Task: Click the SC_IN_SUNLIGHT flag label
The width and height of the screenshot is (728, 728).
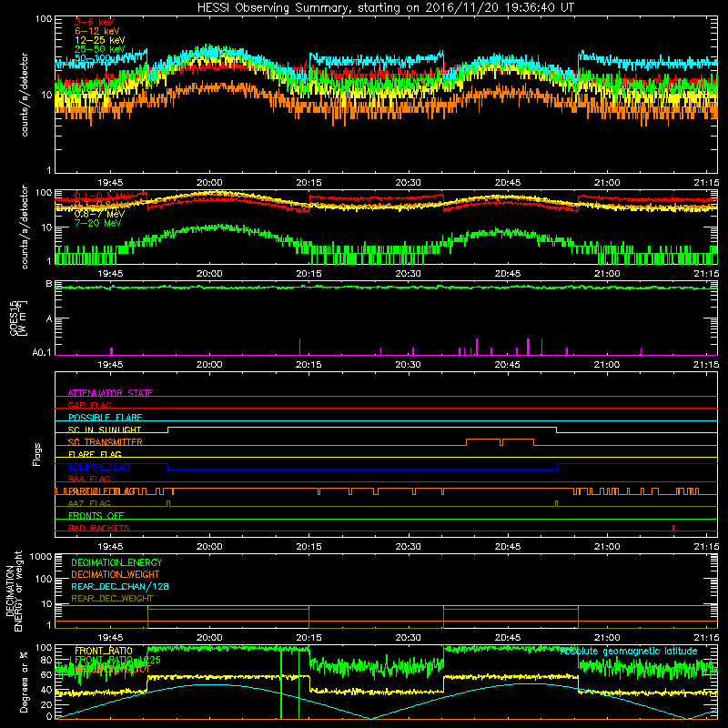Action: point(105,430)
